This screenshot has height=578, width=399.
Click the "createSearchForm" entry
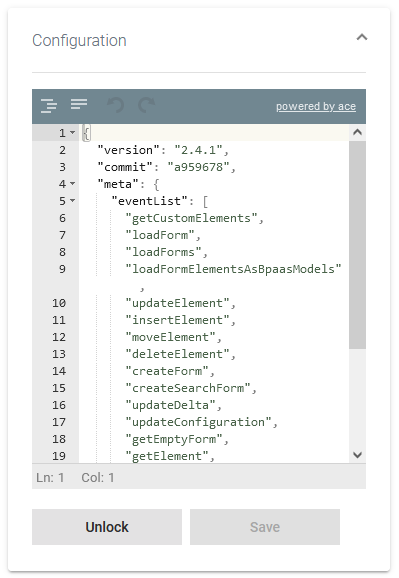(x=191, y=388)
